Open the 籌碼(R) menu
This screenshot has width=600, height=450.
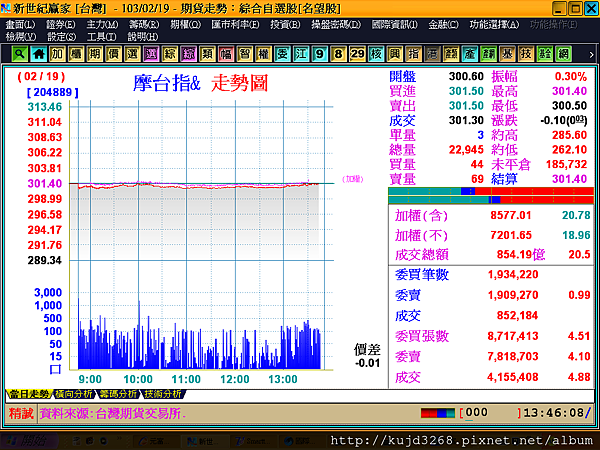pos(143,25)
